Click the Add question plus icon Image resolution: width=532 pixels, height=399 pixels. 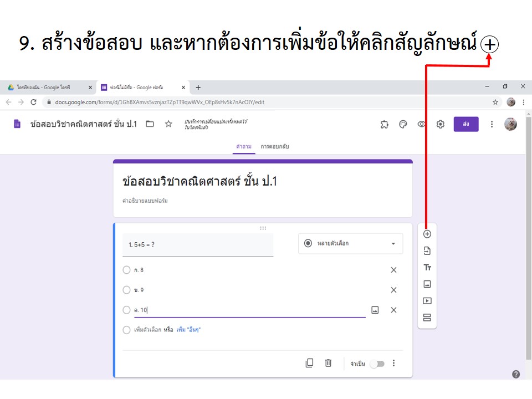427,234
